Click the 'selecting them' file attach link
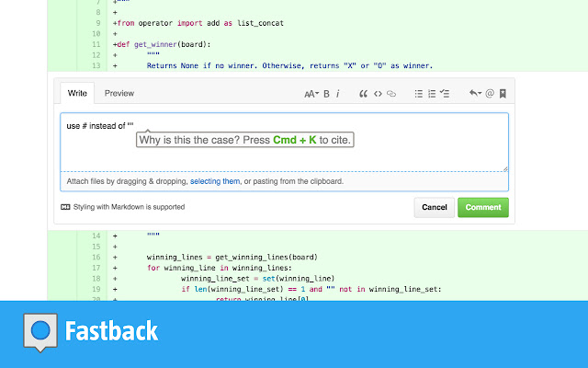 tap(215, 181)
